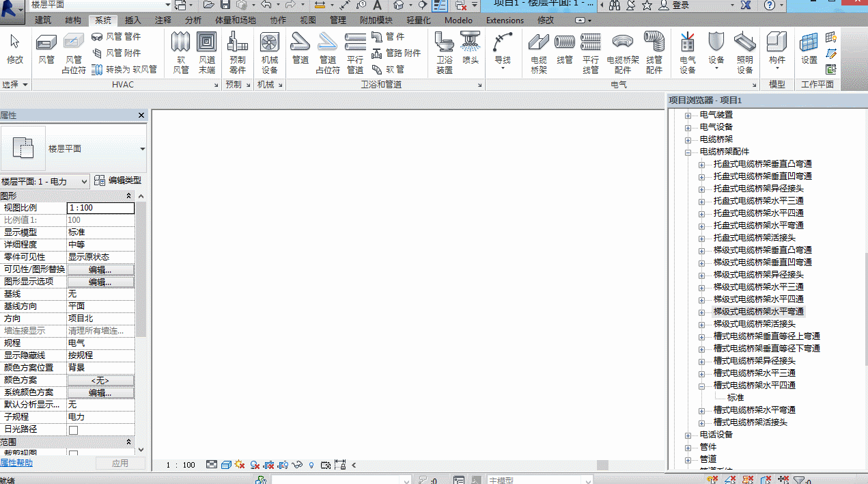Activate the 管道 pipe tool
The image size is (868, 484).
[x=300, y=50]
